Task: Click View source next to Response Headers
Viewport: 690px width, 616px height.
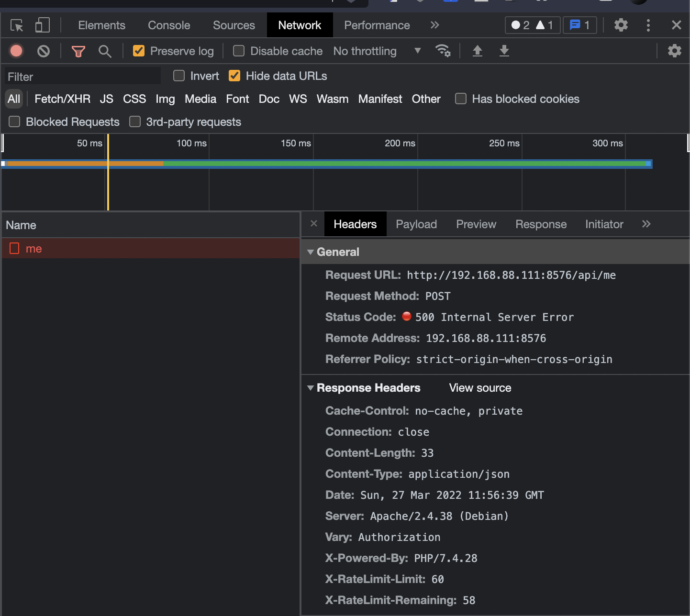Action: [479, 388]
